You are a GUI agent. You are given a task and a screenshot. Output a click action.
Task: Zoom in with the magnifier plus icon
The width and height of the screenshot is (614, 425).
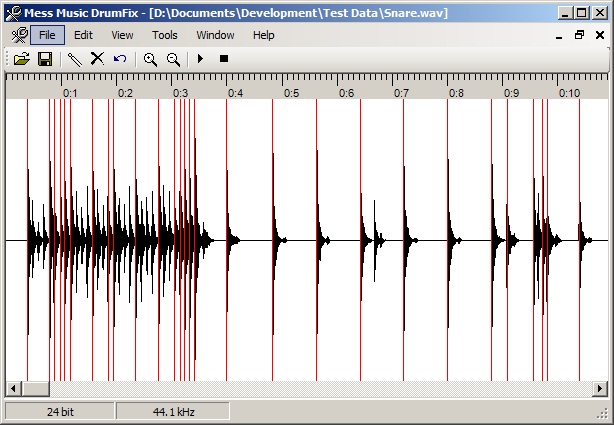click(150, 60)
